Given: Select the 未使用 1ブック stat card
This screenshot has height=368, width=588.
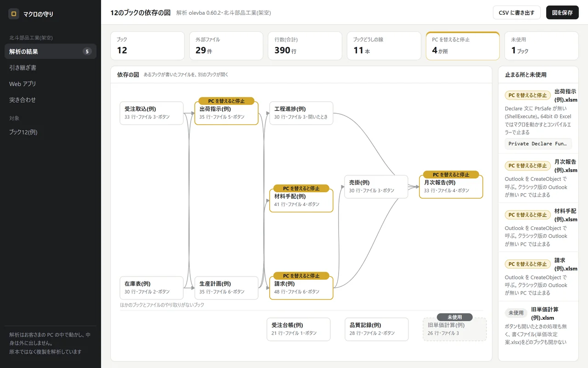Looking at the screenshot, I should [542, 46].
